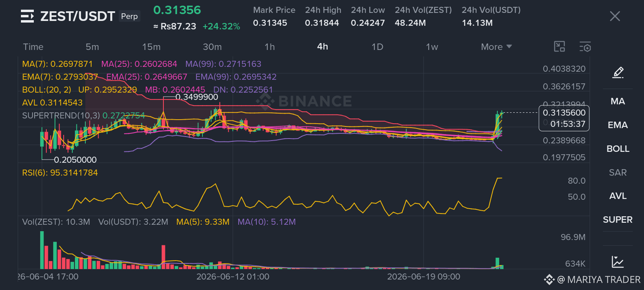
Task: Open chart indicator settings icon
Action: click(x=585, y=47)
